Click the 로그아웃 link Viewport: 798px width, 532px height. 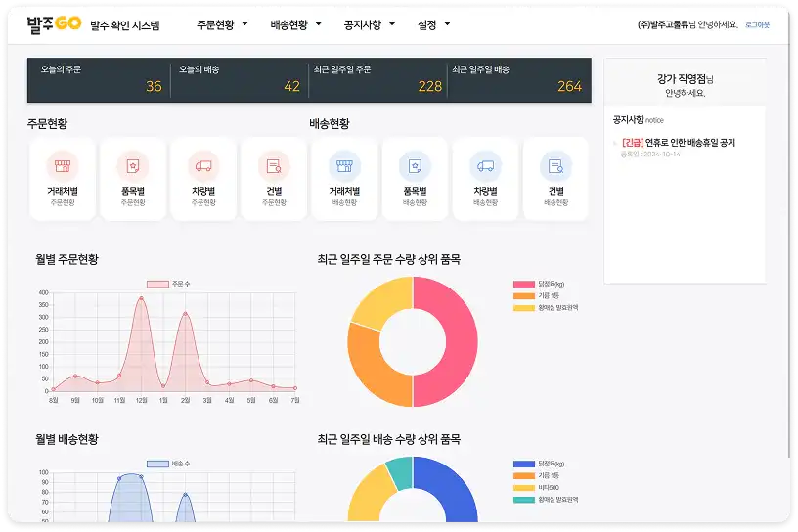(x=757, y=25)
